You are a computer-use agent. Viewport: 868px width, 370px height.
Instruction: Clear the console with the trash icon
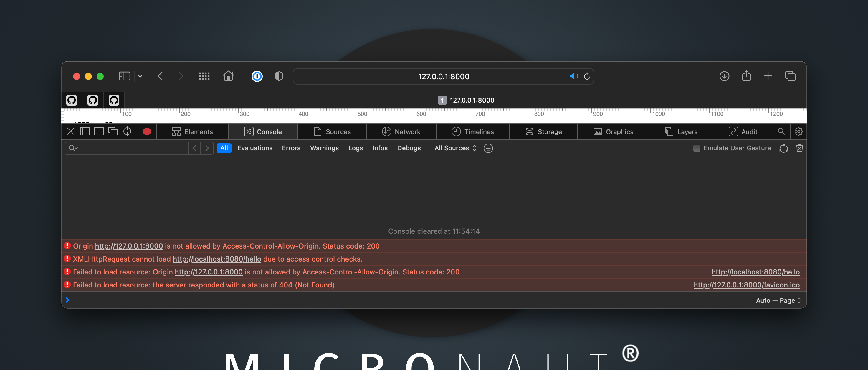pos(799,148)
